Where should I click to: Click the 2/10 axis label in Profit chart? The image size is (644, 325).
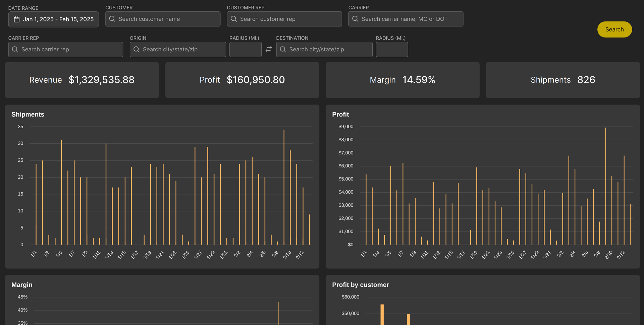pyautogui.click(x=608, y=255)
